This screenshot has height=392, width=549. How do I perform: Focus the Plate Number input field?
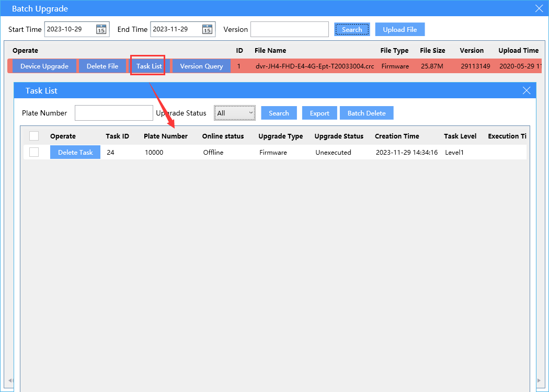click(114, 113)
